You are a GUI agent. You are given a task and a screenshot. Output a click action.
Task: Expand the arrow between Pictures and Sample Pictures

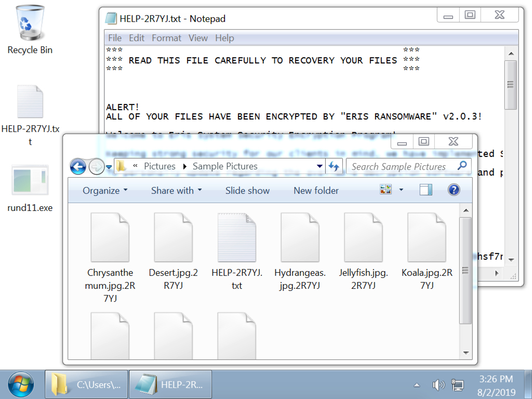184,167
